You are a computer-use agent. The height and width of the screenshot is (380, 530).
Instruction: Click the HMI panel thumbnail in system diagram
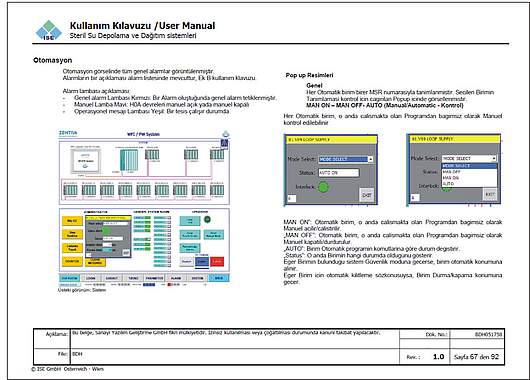[85, 161]
